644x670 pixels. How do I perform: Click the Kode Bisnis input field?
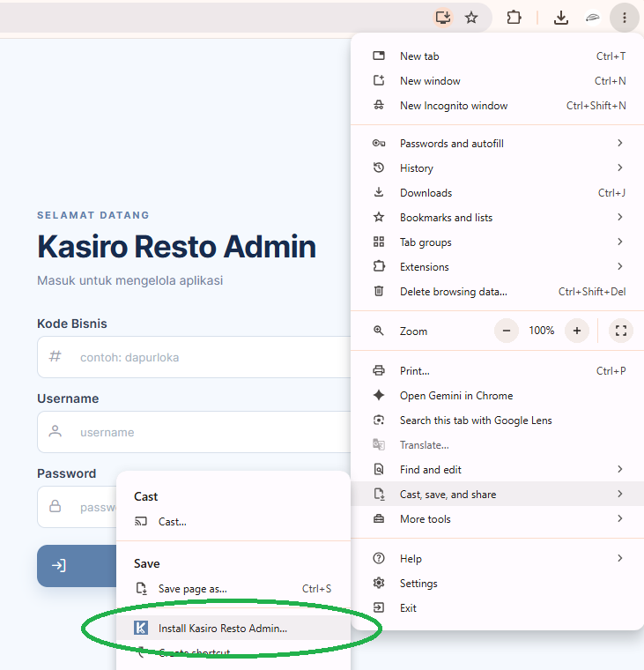pyautogui.click(x=195, y=357)
